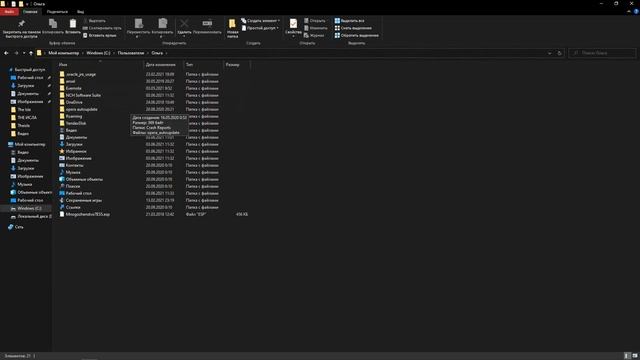Switch to the Поделиться (Share) tab
The image size is (640, 360).
[x=57, y=11]
